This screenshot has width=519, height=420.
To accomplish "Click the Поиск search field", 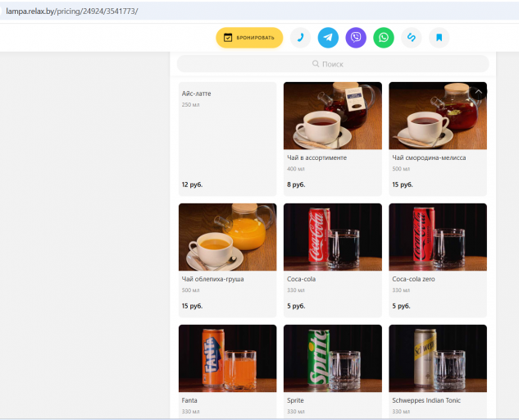I will tap(333, 64).
